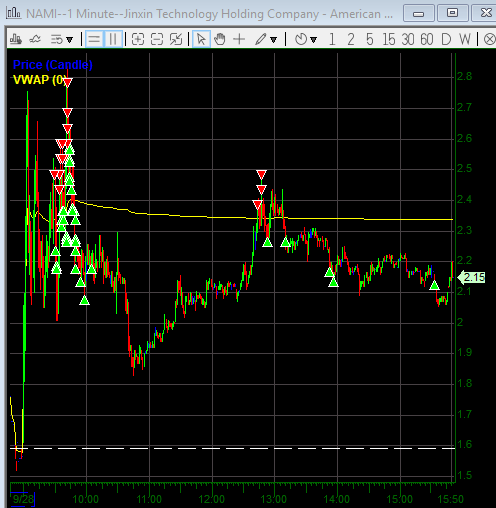This screenshot has width=496, height=508.
Task: Switch to weekly (W) interval
Action: click(x=465, y=39)
